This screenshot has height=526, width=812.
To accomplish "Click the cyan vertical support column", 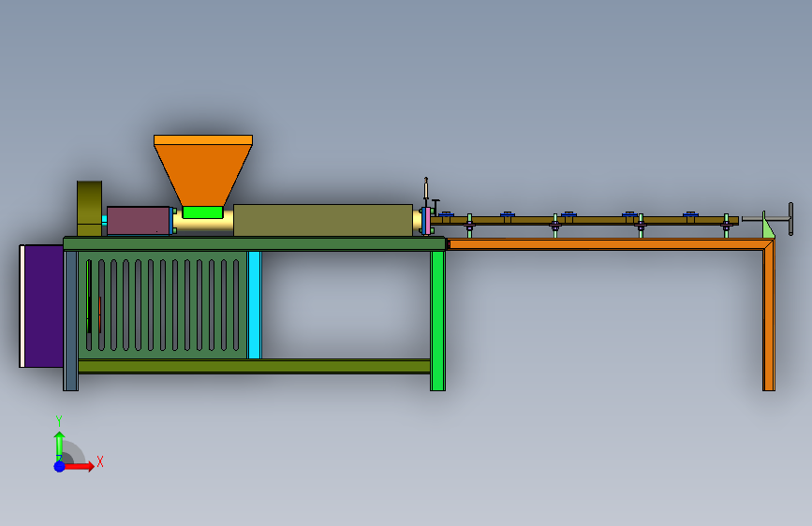I will click(x=254, y=305).
